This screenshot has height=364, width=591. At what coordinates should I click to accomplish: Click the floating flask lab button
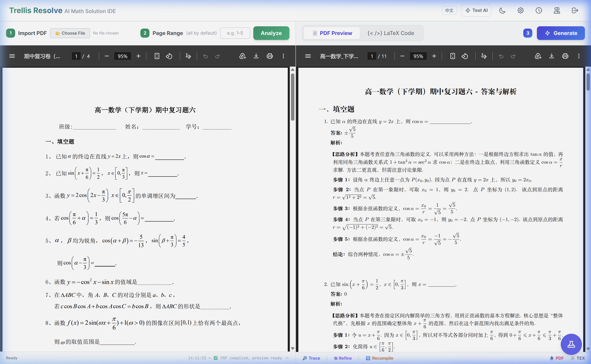tap(571, 344)
